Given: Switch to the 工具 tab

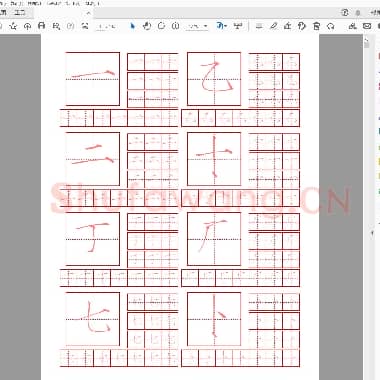Looking at the screenshot, I should pos(20,13).
